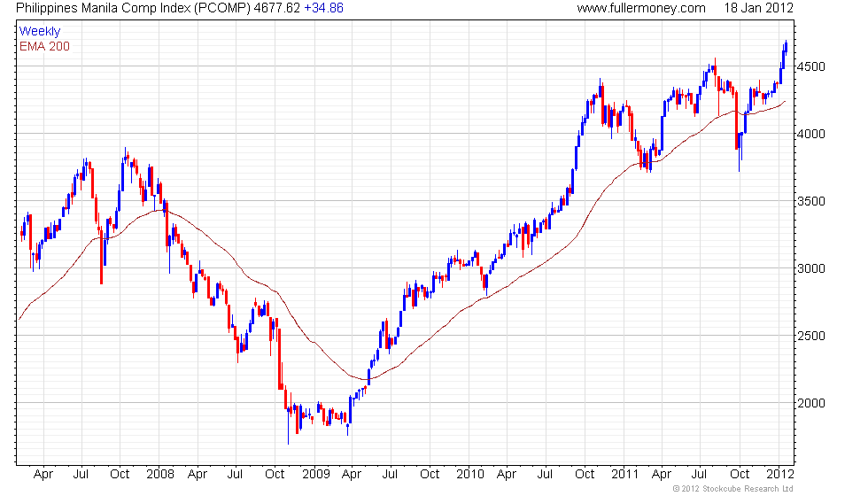Click the change value +34.86
The image size is (868, 496).
[x=324, y=8]
